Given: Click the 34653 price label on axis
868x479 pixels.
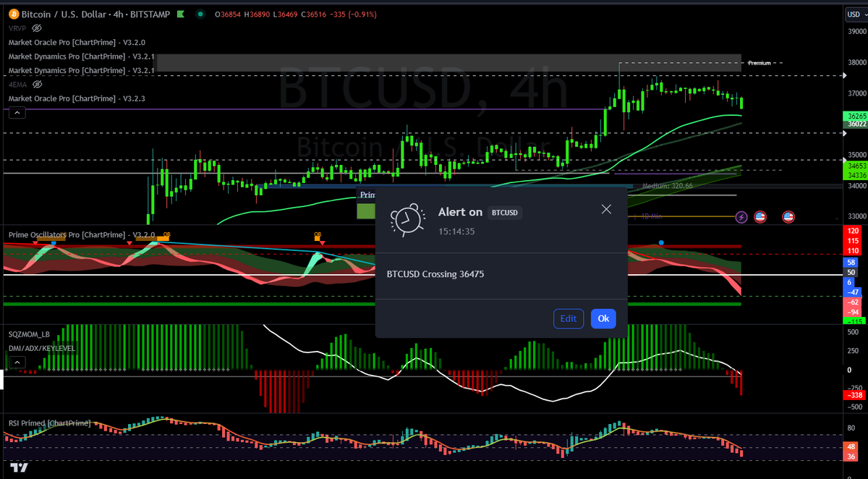Looking at the screenshot, I should [x=856, y=166].
